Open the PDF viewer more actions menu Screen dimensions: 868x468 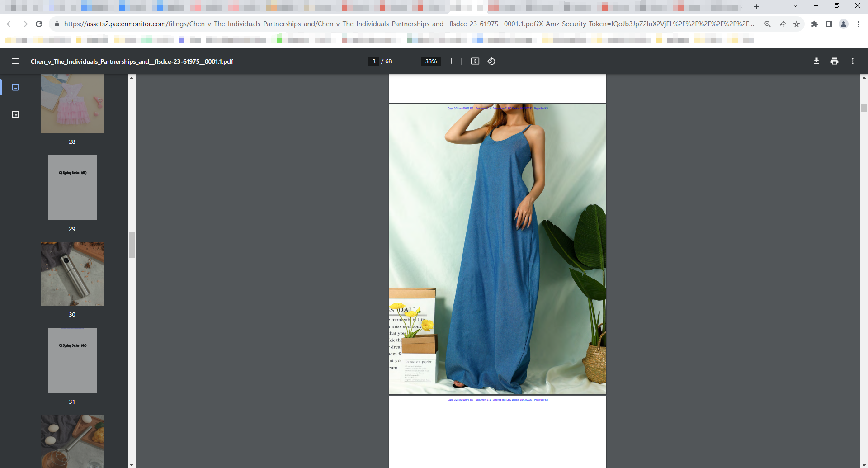coord(852,61)
